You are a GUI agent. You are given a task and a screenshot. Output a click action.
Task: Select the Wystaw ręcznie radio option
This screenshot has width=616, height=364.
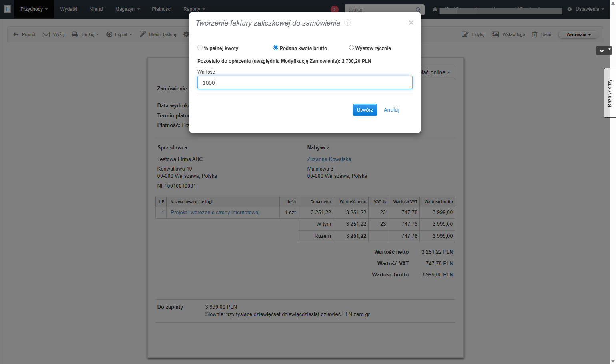(x=351, y=48)
